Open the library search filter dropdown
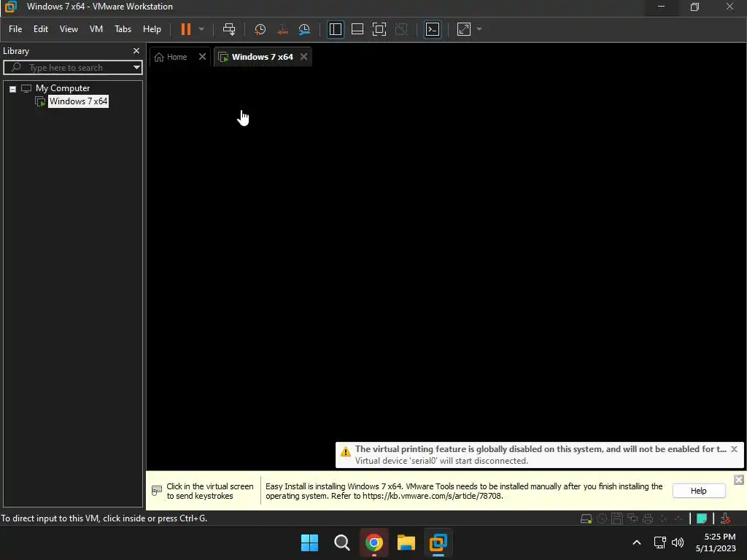Screen dimensions: 747x560 136,68
